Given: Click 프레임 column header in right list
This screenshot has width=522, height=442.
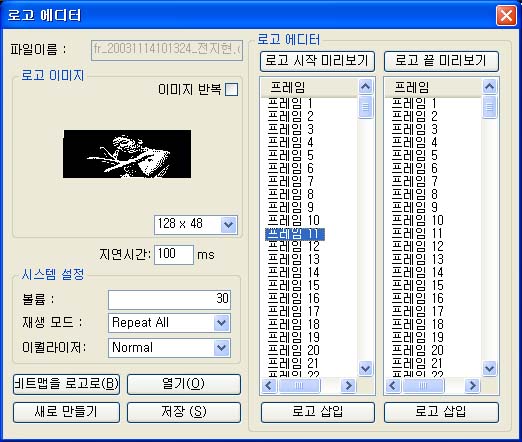Looking at the screenshot, I should point(433,88).
